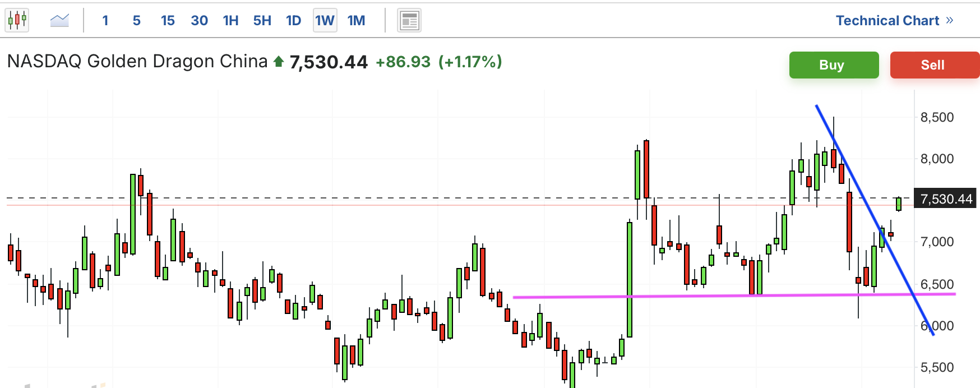
Task: Click the green Buy button
Action: (x=834, y=65)
